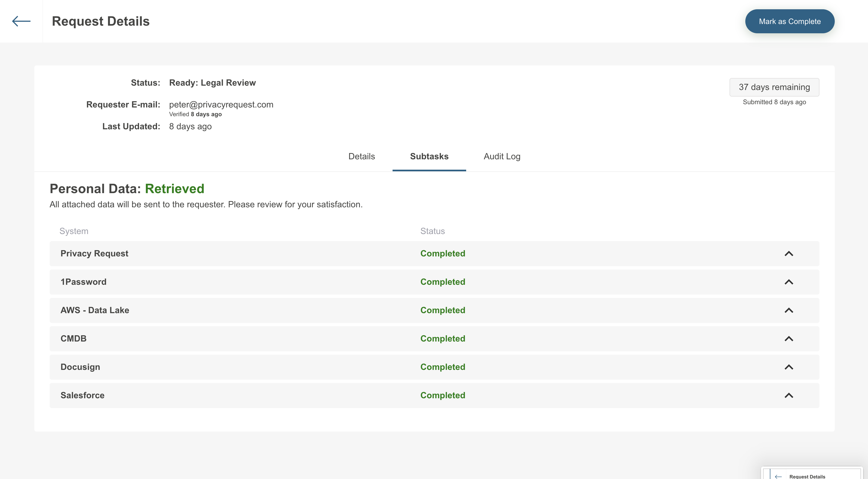
Task: Collapse the Docusign subtask panel
Action: pyautogui.click(x=789, y=367)
